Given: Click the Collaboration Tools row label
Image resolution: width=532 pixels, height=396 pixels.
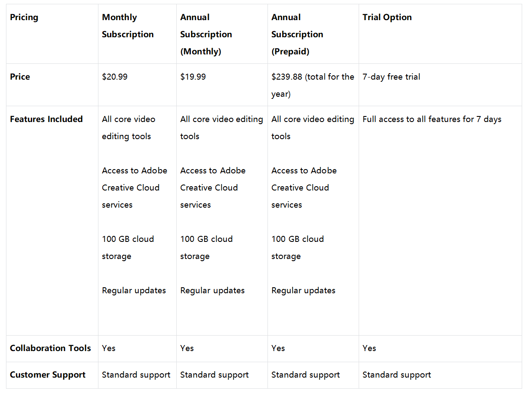Looking at the screenshot, I should (x=51, y=348).
